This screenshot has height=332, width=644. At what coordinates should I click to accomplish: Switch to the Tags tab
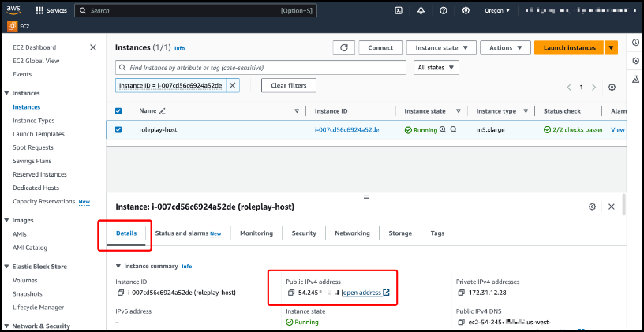pos(437,233)
